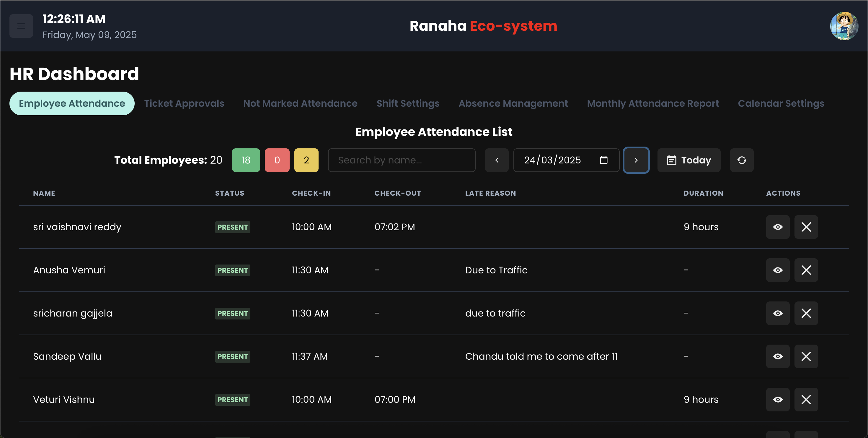Viewport: 868px width, 438px height.
Task: Open Monthly Attendance Report tab
Action: point(653,103)
